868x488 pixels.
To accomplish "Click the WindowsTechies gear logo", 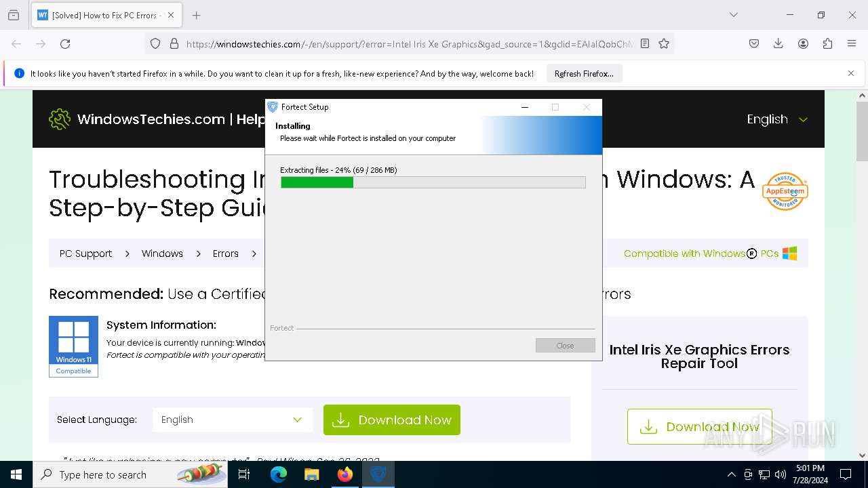I will [60, 119].
